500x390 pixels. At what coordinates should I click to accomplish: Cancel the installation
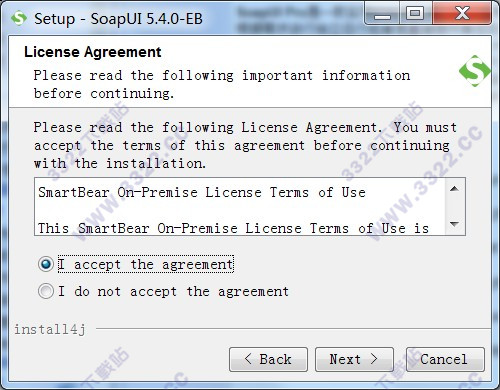[445, 359]
